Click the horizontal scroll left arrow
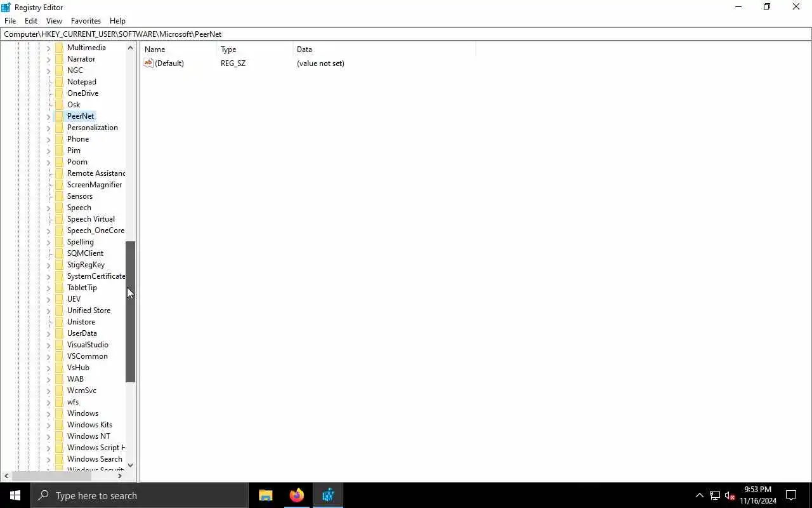Image resolution: width=812 pixels, height=508 pixels. [x=6, y=476]
